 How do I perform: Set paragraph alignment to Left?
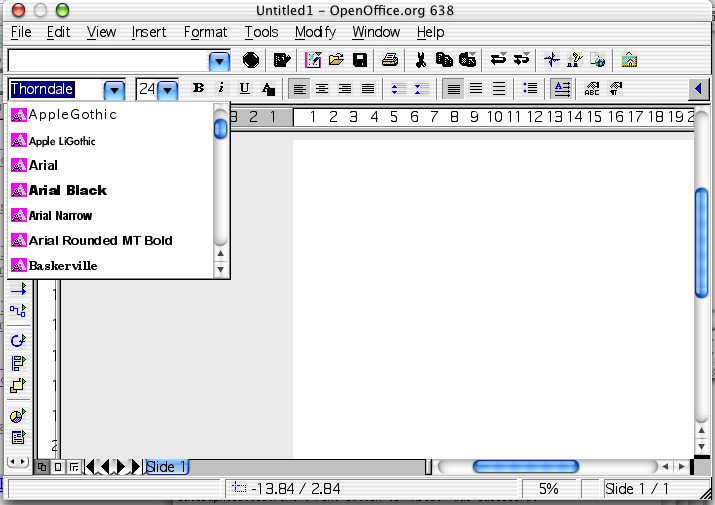pyautogui.click(x=299, y=89)
